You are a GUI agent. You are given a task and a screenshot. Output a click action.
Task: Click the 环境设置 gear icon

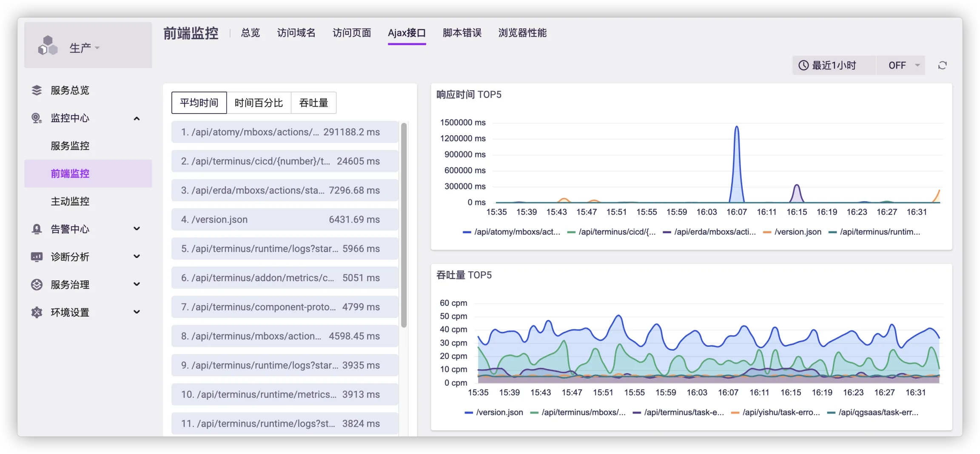tap(37, 312)
